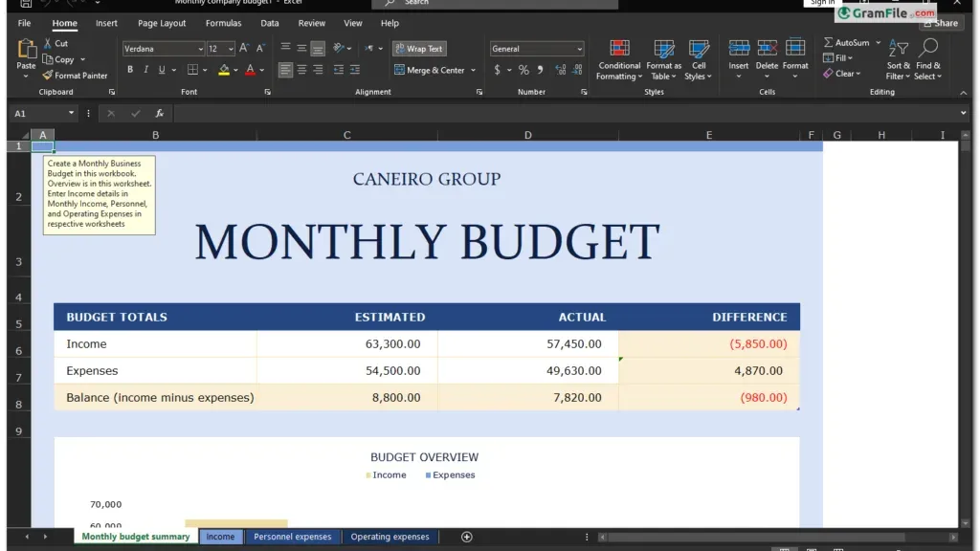Add a new sheet with plus icon
980x551 pixels.
pyautogui.click(x=467, y=537)
